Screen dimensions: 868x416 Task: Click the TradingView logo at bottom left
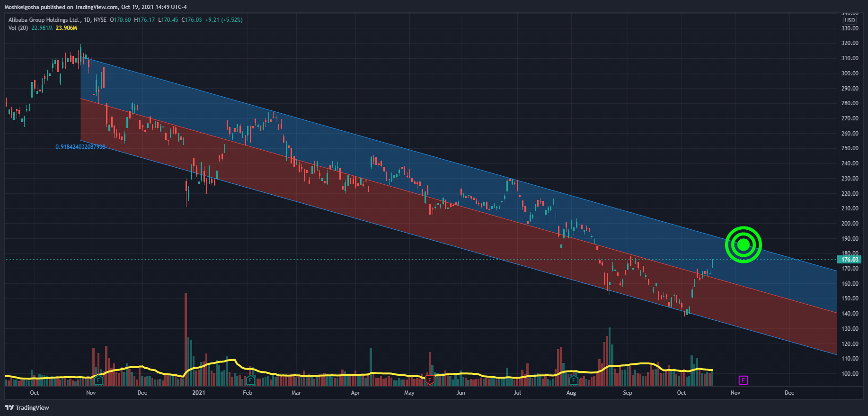(x=27, y=407)
